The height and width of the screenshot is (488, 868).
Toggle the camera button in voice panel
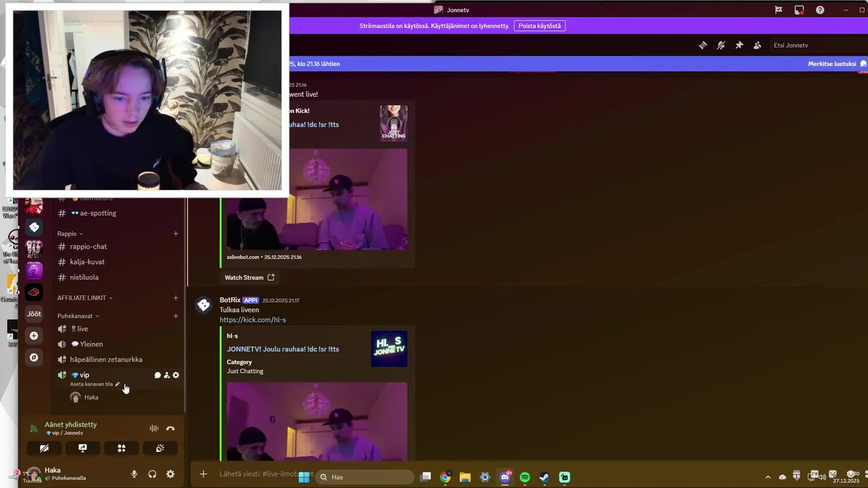coord(44,448)
